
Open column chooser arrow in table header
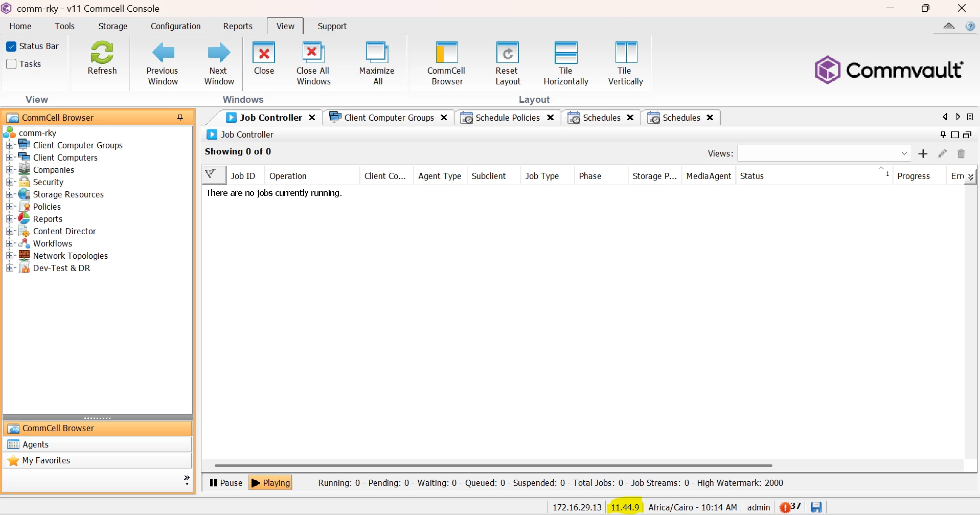[970, 177]
